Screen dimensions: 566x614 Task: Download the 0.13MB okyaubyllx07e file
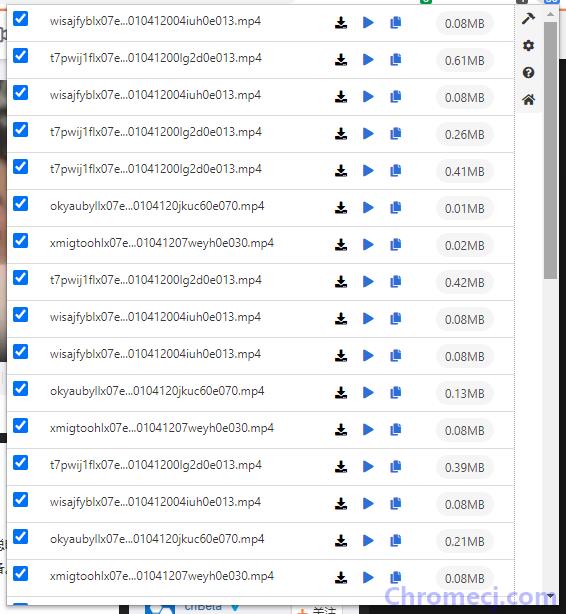[x=341, y=393]
